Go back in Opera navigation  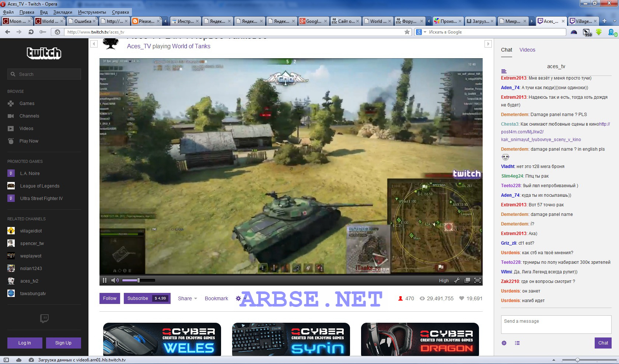click(7, 32)
